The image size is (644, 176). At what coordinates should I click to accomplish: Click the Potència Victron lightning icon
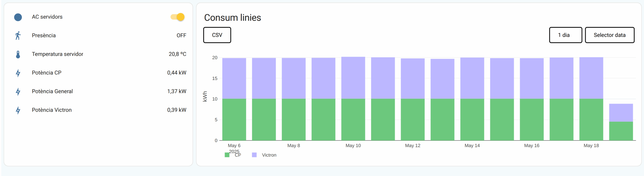point(18,110)
